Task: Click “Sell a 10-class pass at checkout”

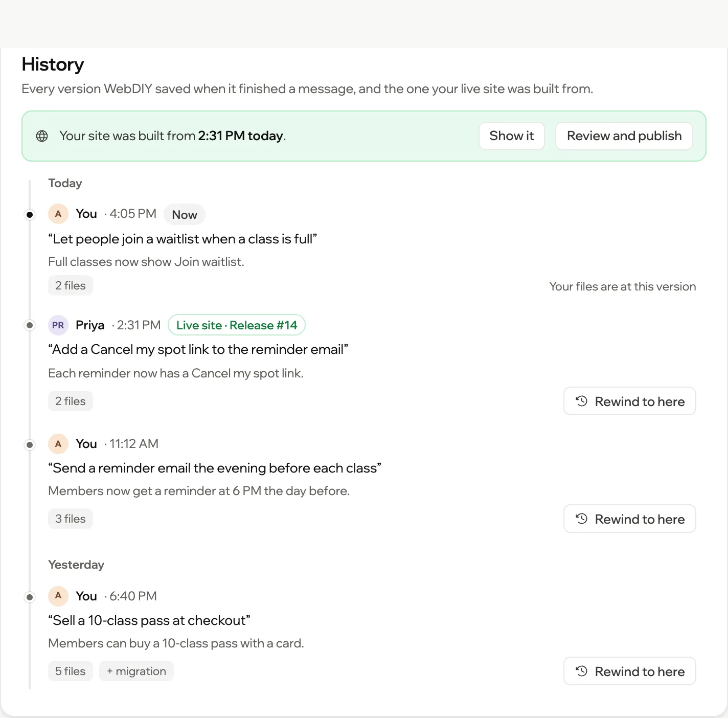Action: [x=149, y=621]
